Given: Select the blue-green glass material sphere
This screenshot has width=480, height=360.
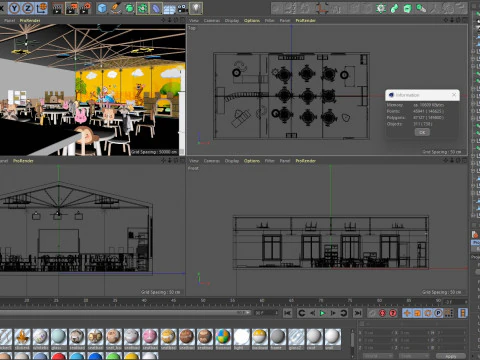Looking at the screenshot, I should tap(59, 337).
